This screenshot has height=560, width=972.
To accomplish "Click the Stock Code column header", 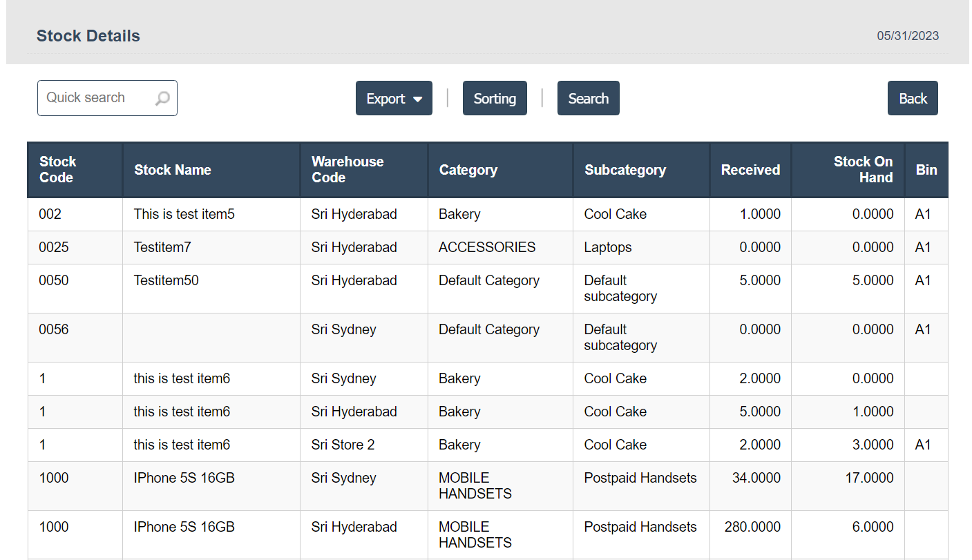I will point(58,170).
